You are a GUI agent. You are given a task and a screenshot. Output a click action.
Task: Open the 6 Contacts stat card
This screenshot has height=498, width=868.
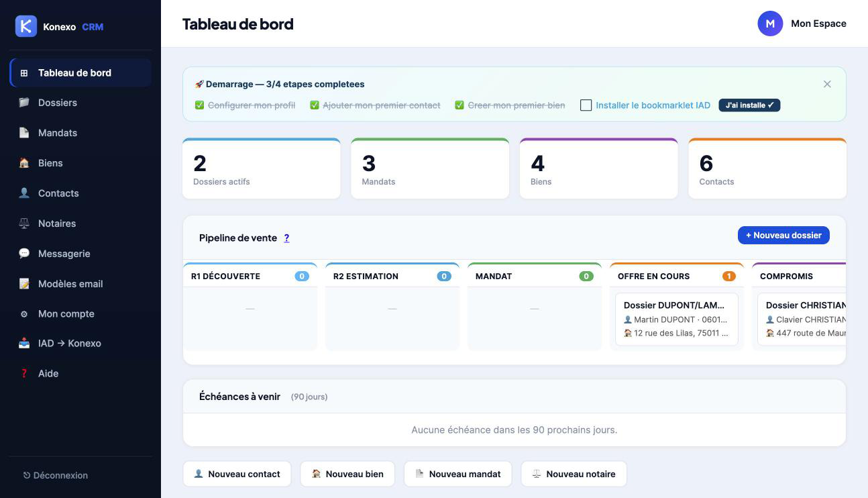coord(767,168)
